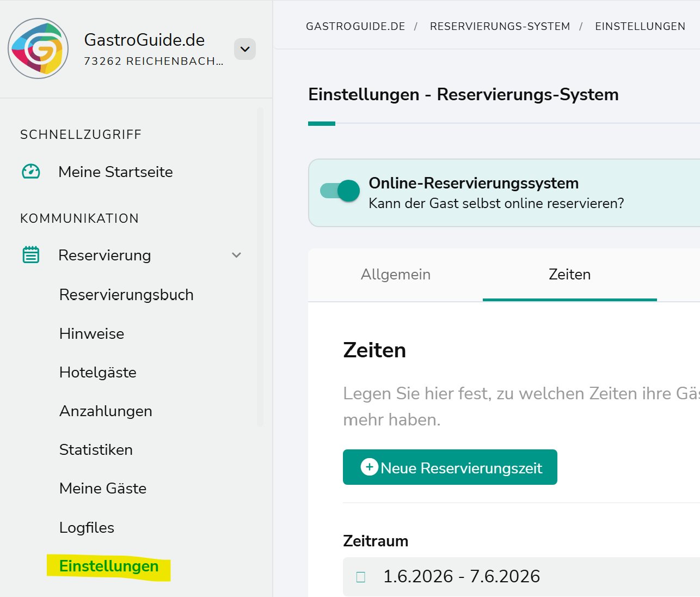Toggle Online-Reservierungssystem switch
700x597 pixels.
point(340,191)
